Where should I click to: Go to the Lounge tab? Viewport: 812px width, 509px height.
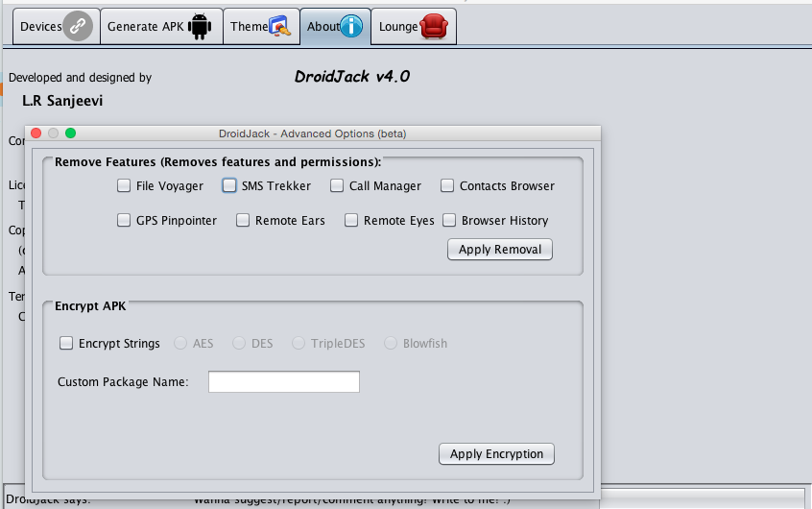414,27
